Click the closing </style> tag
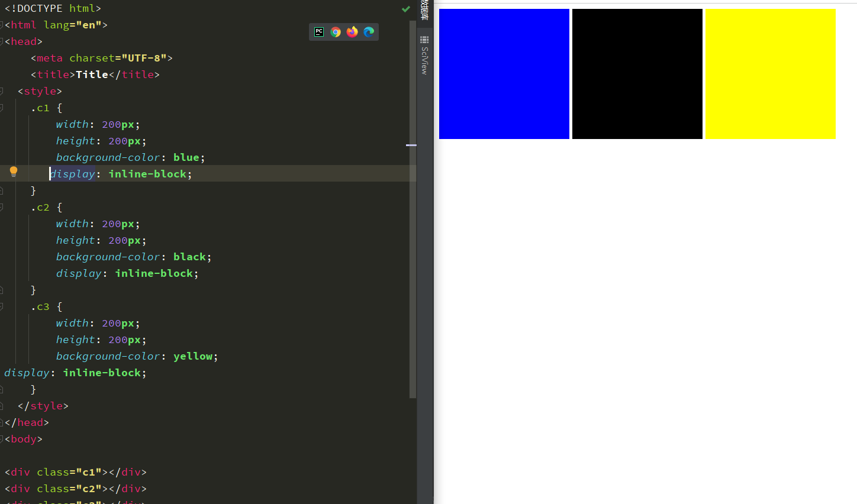857x504 pixels. point(43,406)
